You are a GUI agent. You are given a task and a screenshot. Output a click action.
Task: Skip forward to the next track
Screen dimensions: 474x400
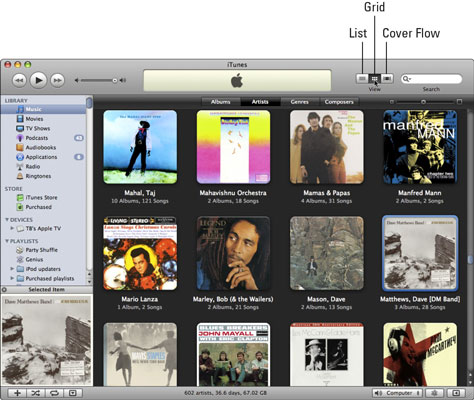point(57,80)
